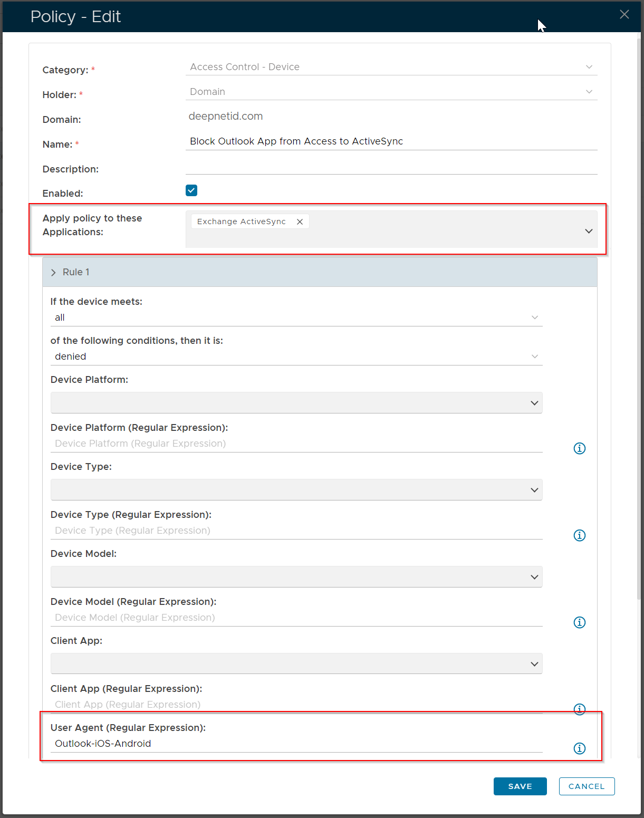This screenshot has width=644, height=818.
Task: Click the policy Name input field
Action: pyautogui.click(x=391, y=141)
